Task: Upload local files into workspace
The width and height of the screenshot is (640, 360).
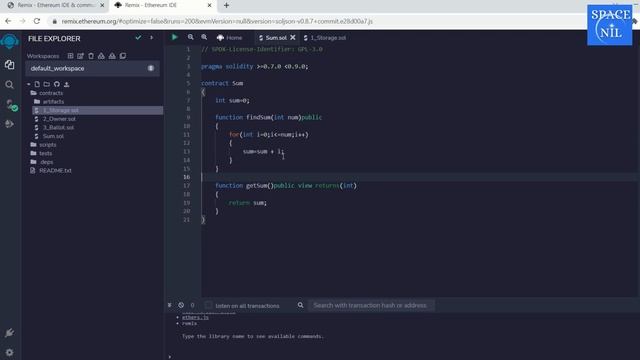Action: (67, 84)
